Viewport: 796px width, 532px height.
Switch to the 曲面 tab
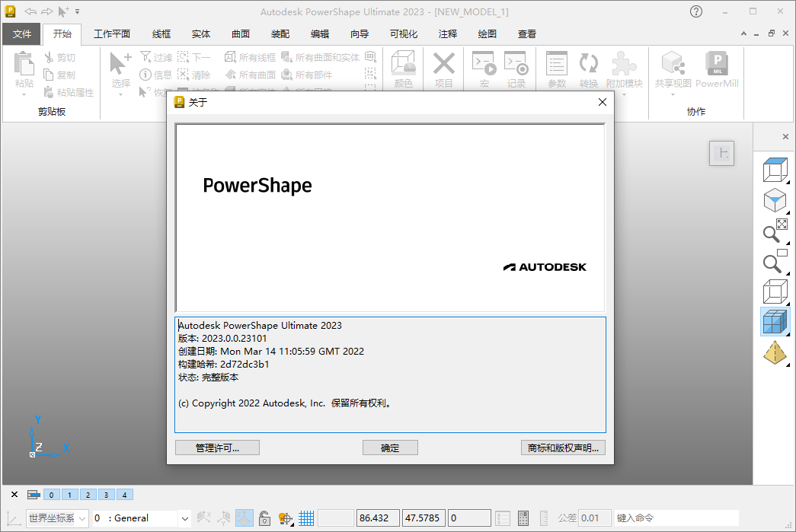(x=241, y=34)
